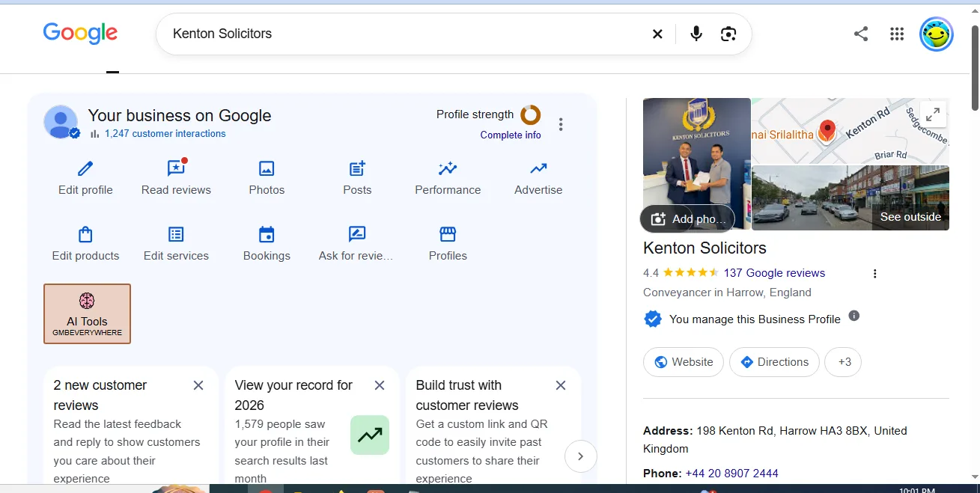
Task: Open Read reviews shortcut
Action: point(176,178)
